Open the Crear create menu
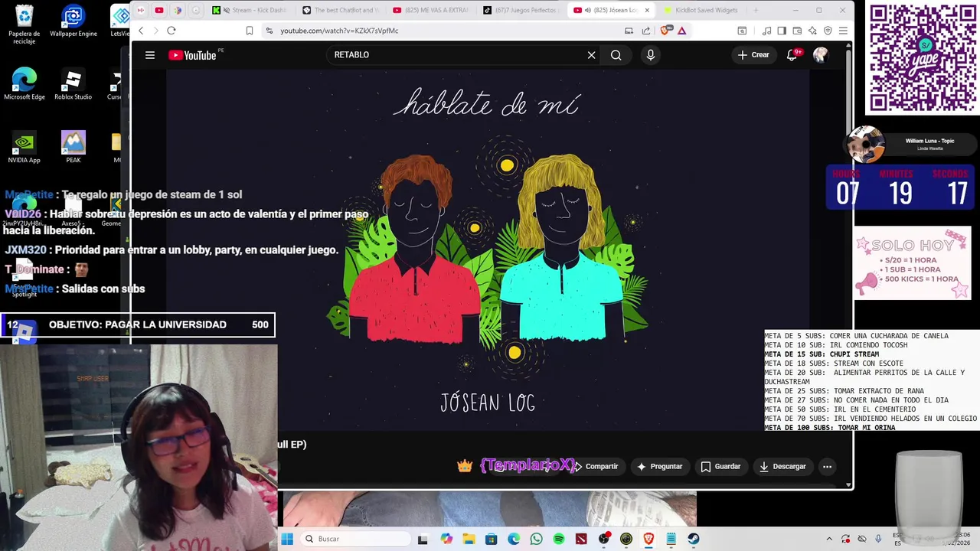Screen dimensions: 980x551 753,55
